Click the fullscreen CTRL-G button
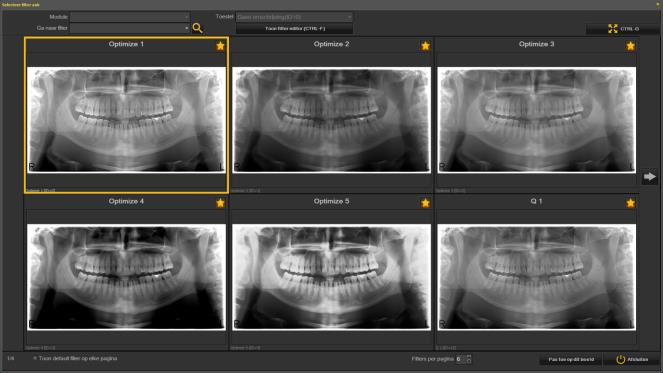The width and height of the screenshot is (663, 373). (622, 29)
